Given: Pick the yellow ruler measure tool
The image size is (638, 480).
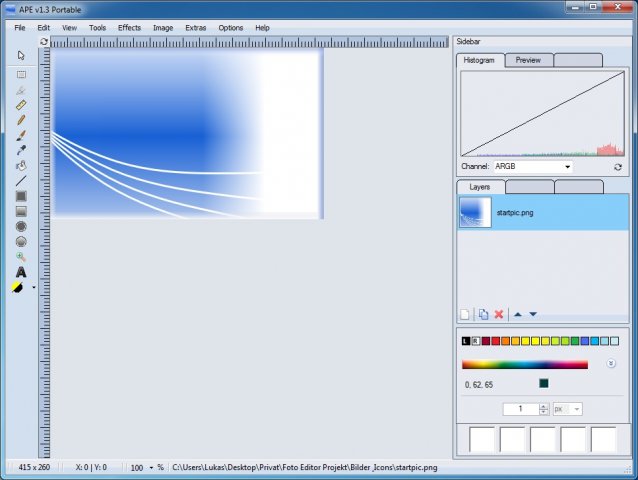Looking at the screenshot, I should point(21,105).
